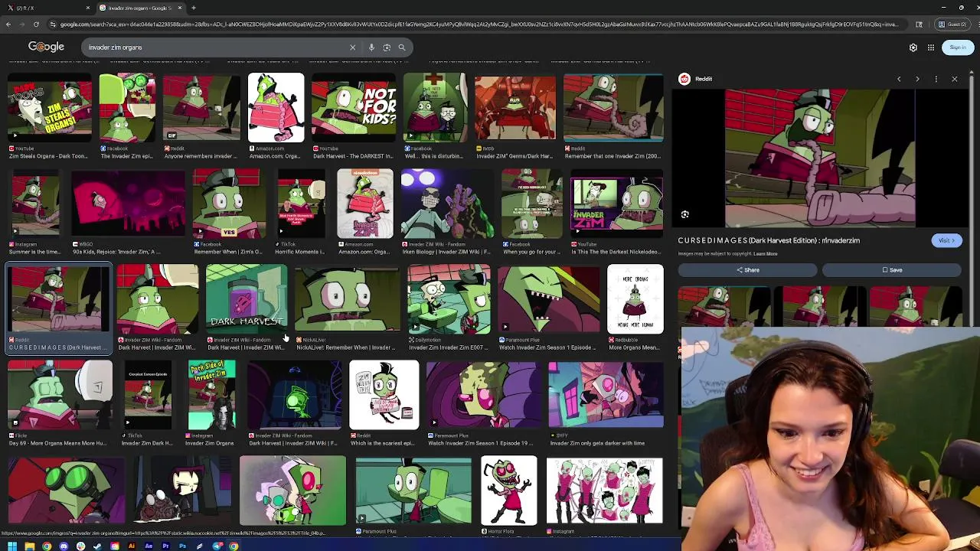Open a new browser tab
Screen dimensions: 980x551
[194, 8]
